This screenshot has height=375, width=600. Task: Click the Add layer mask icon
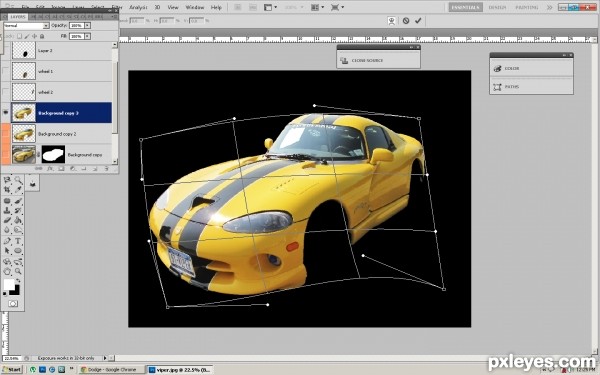(61, 168)
